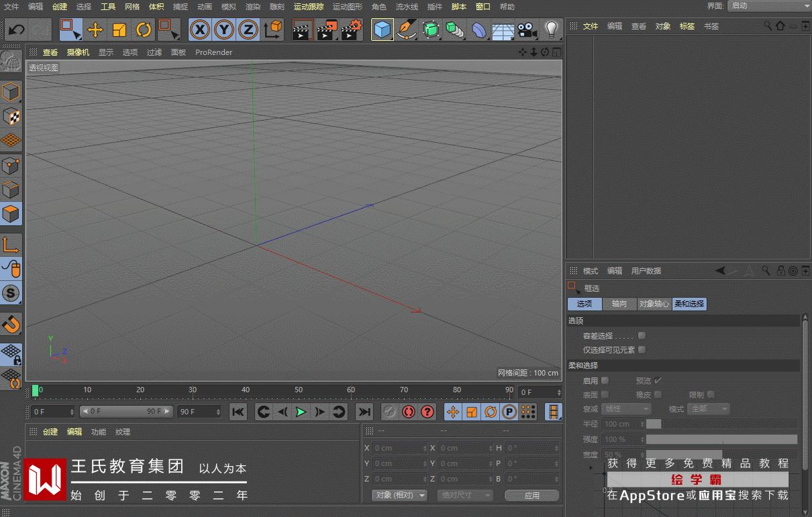Click the coordinate system icon

coord(272,30)
